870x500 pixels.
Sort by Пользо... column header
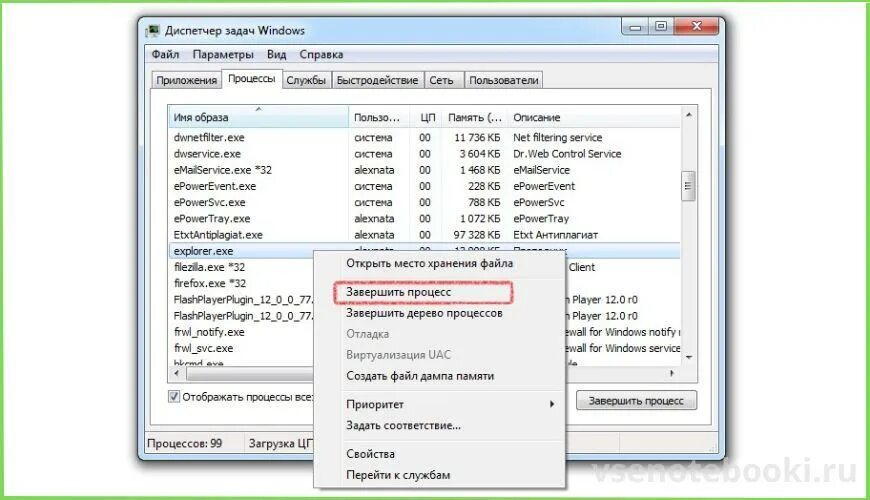pos(378,117)
